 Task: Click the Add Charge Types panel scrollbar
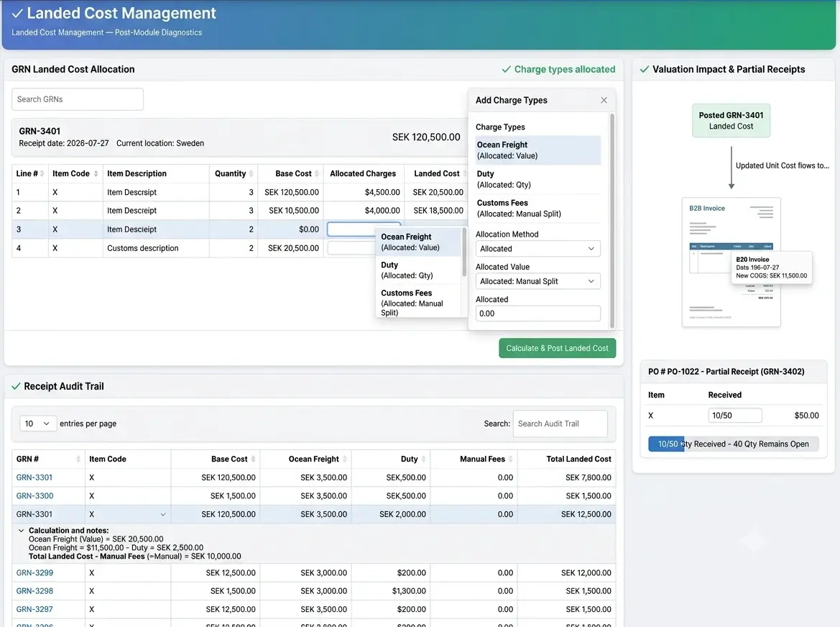pos(611,221)
